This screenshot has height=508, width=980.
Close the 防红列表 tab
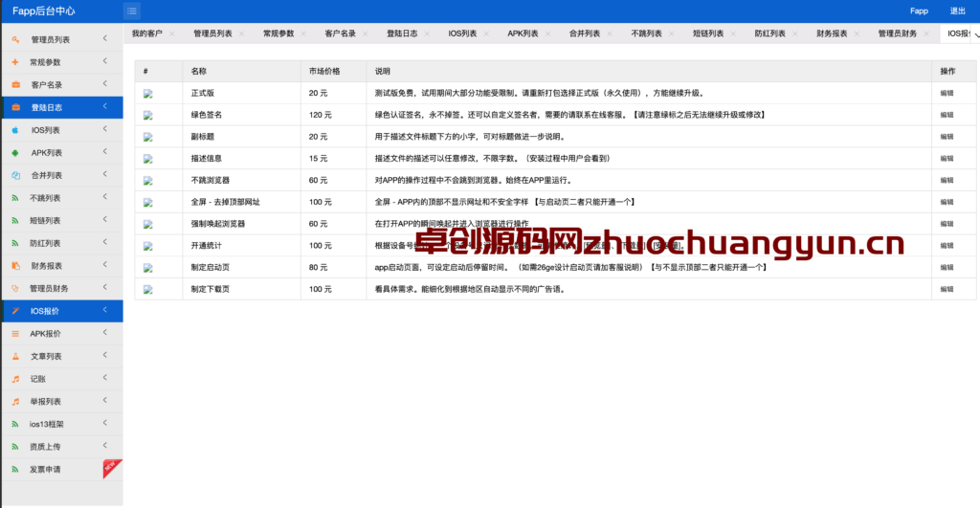795,33
